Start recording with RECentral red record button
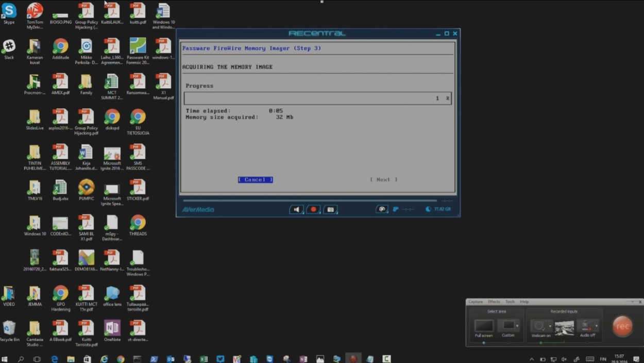 tap(313, 209)
